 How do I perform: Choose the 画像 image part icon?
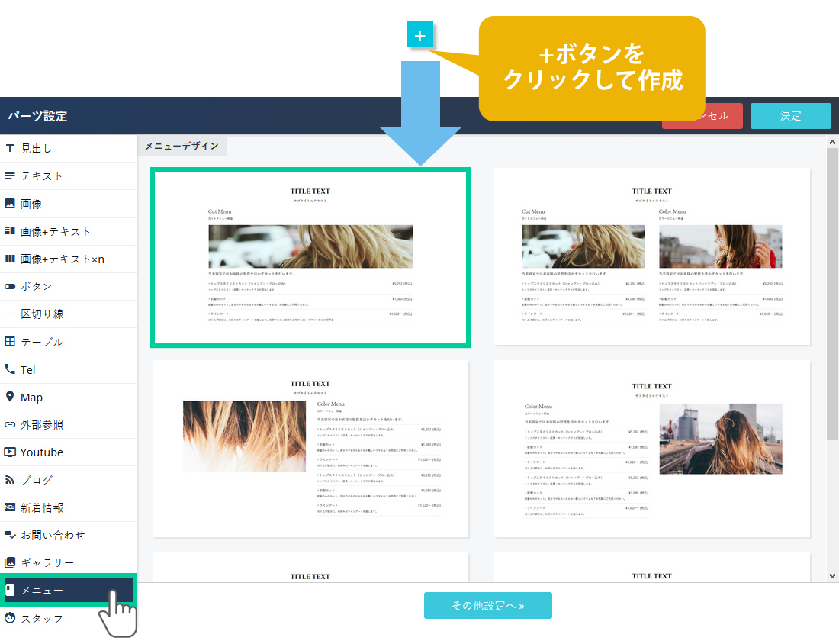[10, 204]
